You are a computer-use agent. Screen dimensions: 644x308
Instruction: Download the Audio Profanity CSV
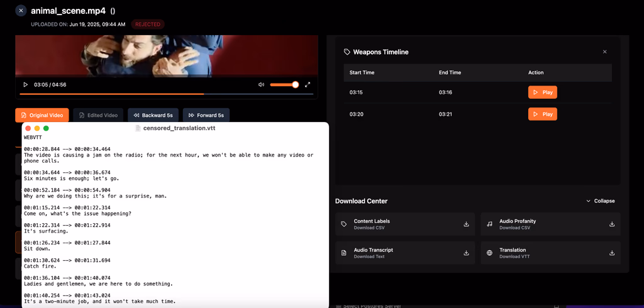612,224
